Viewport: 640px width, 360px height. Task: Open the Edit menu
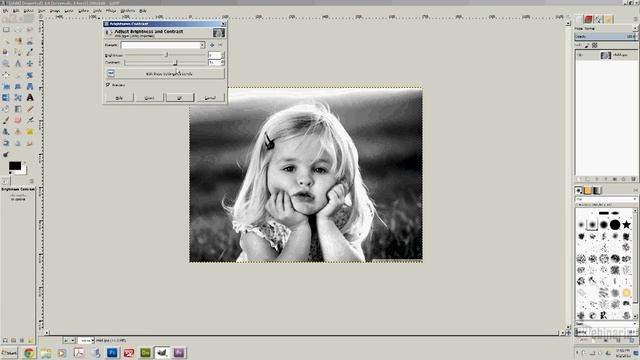[16, 11]
